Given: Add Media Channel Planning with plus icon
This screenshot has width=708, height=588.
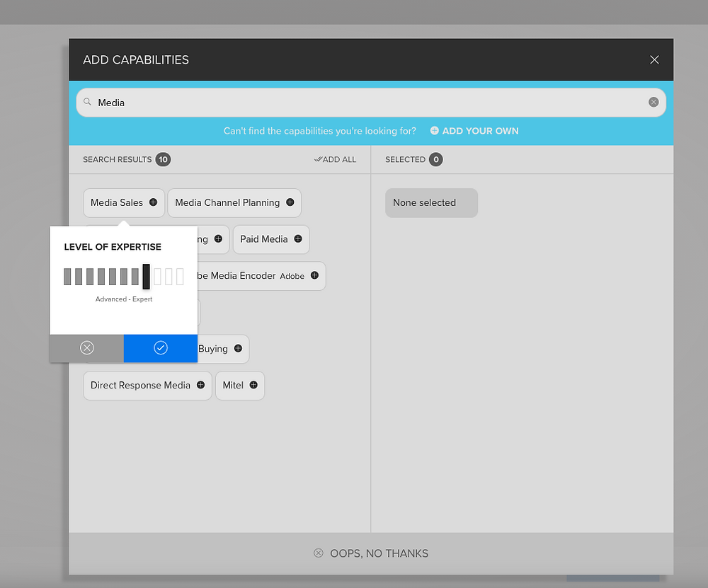Looking at the screenshot, I should tap(290, 202).
